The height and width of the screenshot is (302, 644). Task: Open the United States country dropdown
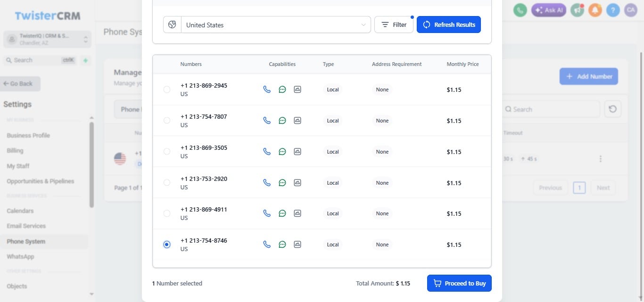click(x=267, y=24)
